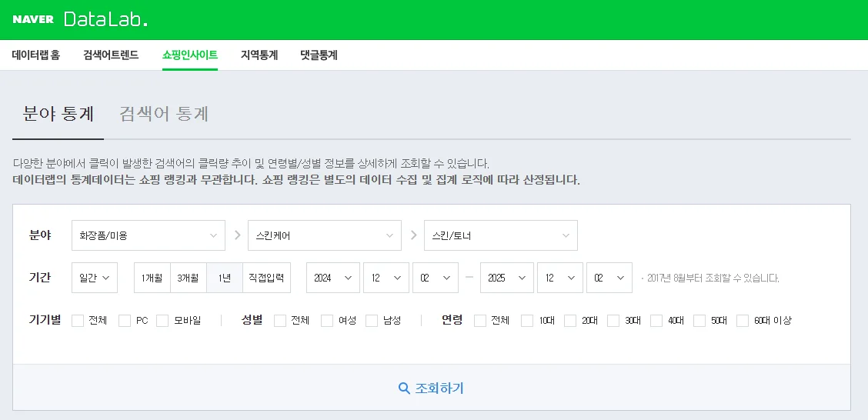
Task: Click the DataLab logo
Action: [105, 19]
